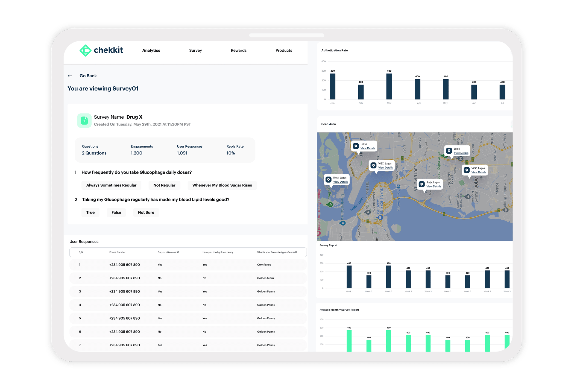This screenshot has height=392, width=574.
Task: Select the True answer option
Action: [90, 212]
